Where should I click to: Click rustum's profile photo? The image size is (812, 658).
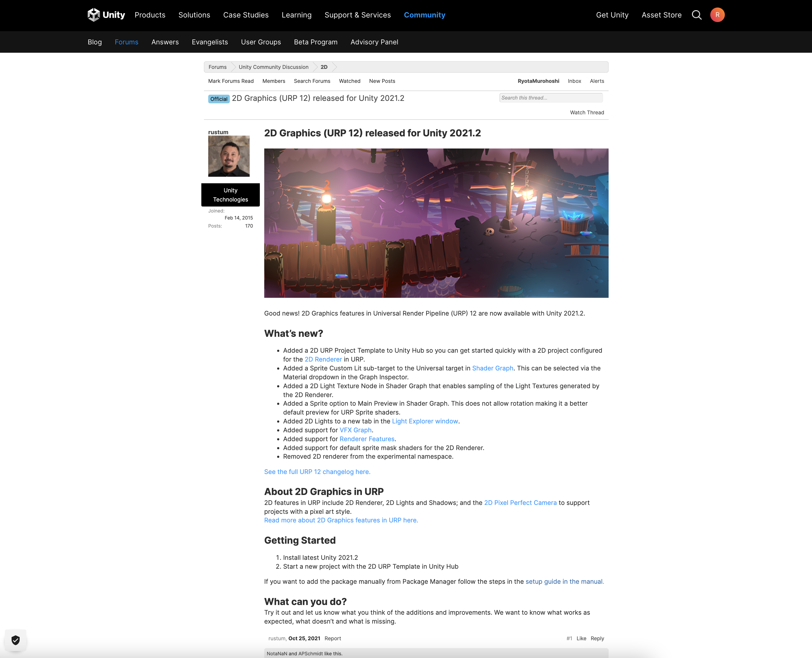click(x=229, y=156)
